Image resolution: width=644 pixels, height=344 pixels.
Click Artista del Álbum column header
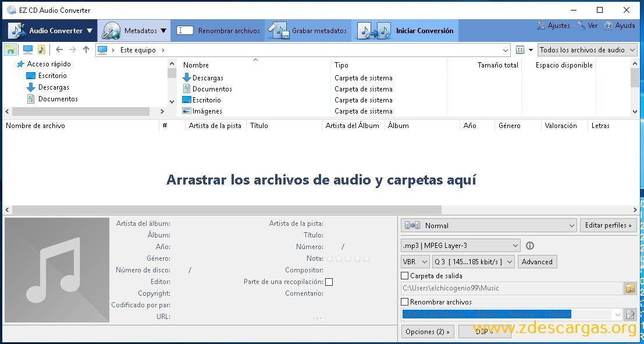point(353,126)
